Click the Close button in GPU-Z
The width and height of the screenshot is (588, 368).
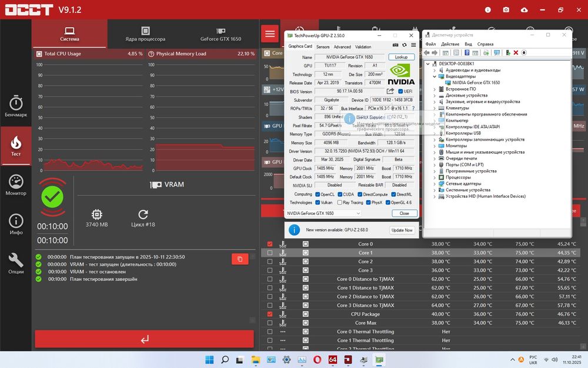tap(405, 213)
